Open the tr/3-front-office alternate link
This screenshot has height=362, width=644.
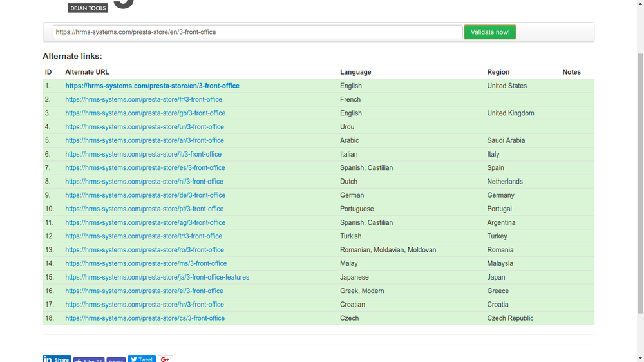[x=144, y=236]
